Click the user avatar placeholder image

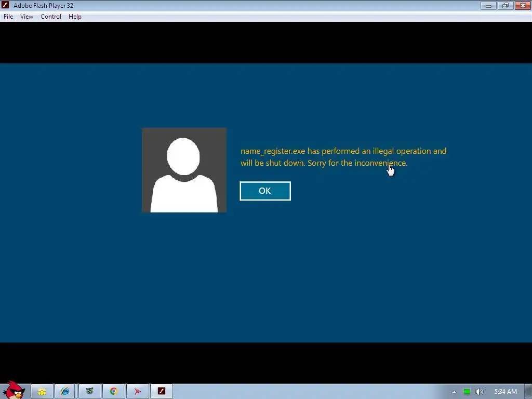[184, 170]
